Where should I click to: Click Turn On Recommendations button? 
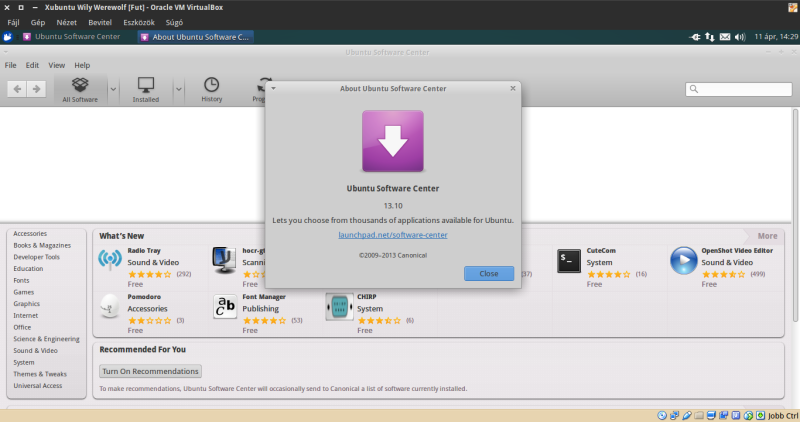click(x=151, y=371)
